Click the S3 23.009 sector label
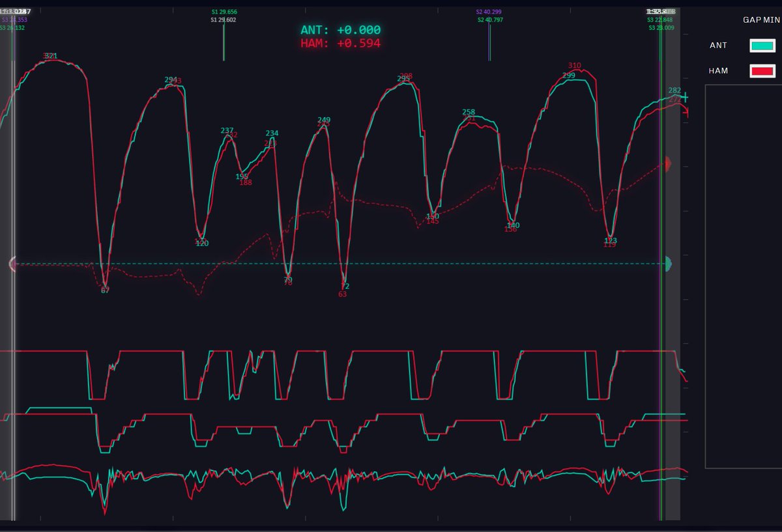This screenshot has width=782, height=532. click(x=661, y=28)
